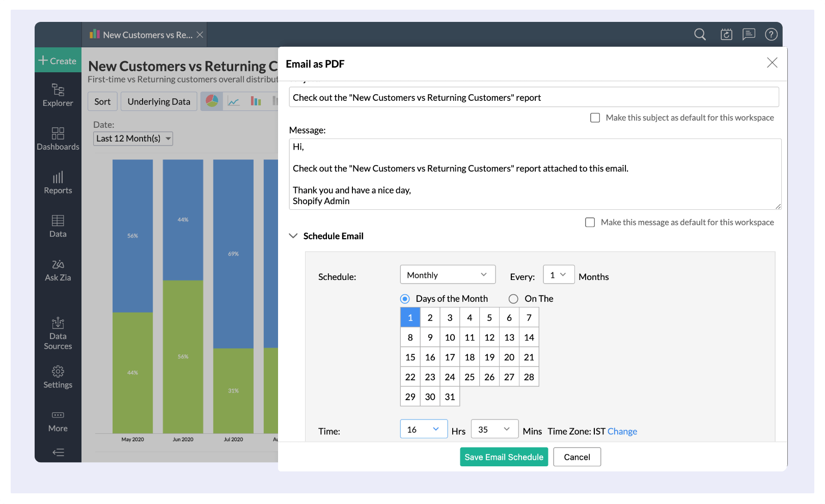Select day 31 in month grid

[x=450, y=397]
